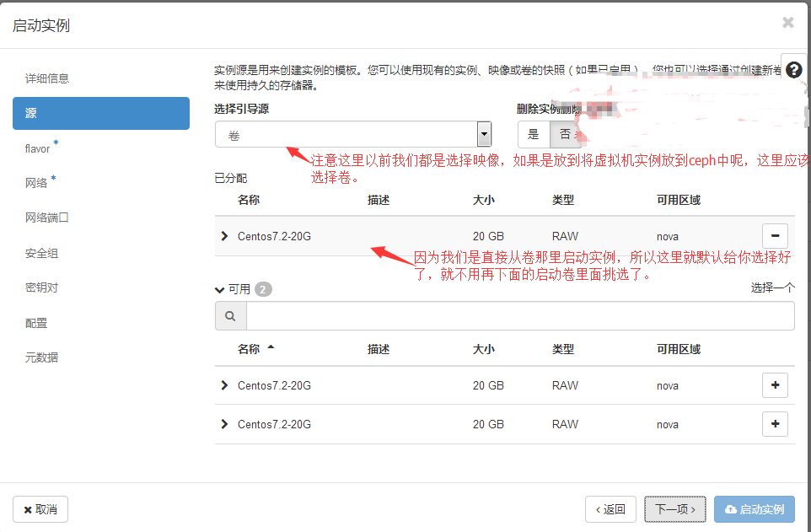Add second available Centos7.2-20G with plus button

(775, 423)
